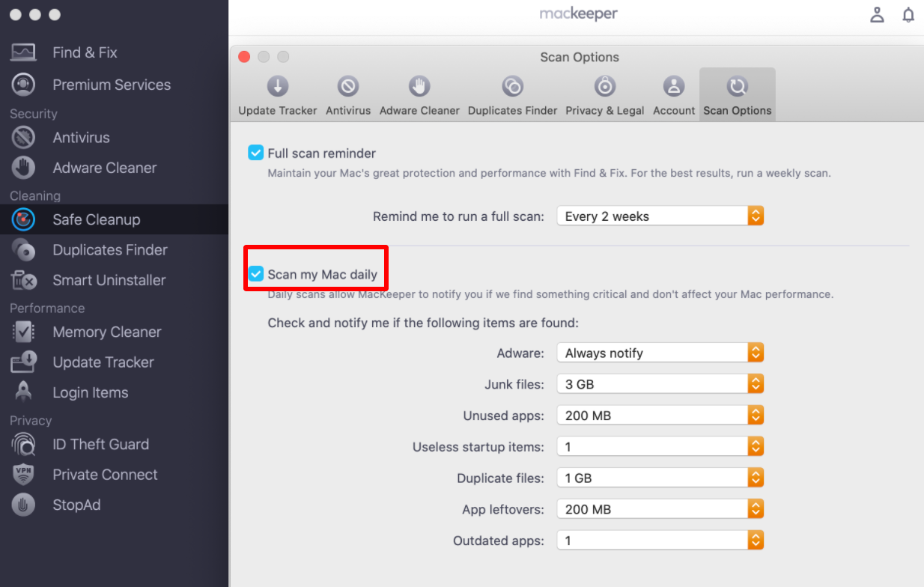Open Update Tracker preferences tab
The width and height of the screenshot is (924, 587).
pyautogui.click(x=278, y=95)
